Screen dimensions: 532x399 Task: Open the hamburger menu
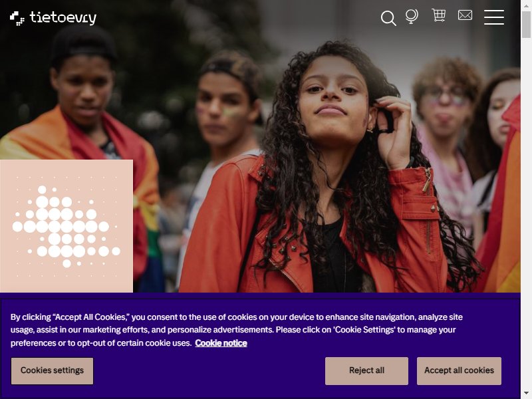[494, 17]
